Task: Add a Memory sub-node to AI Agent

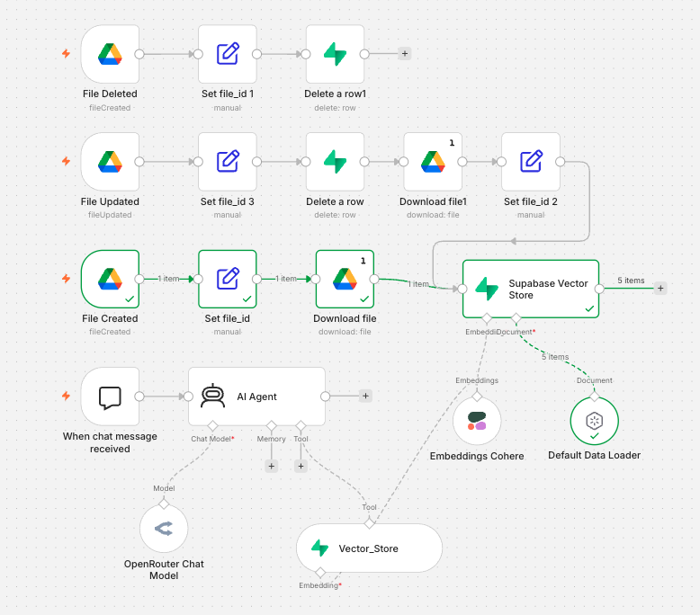Action: coord(272,466)
